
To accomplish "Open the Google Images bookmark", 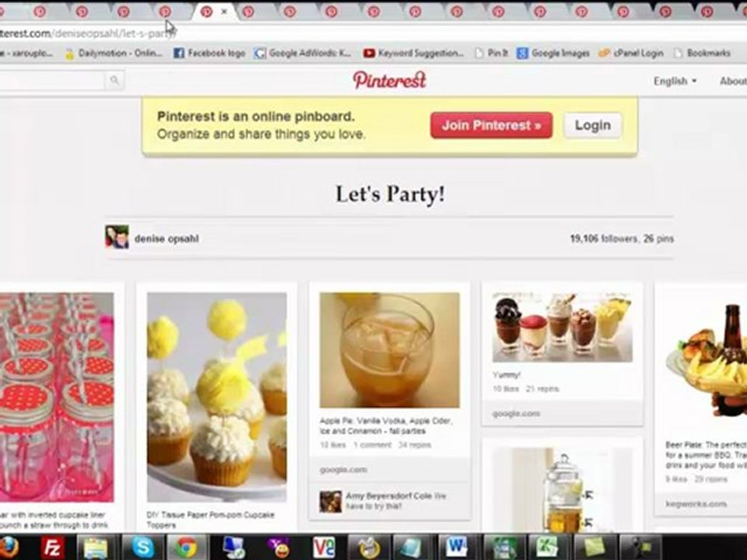I will coord(553,53).
